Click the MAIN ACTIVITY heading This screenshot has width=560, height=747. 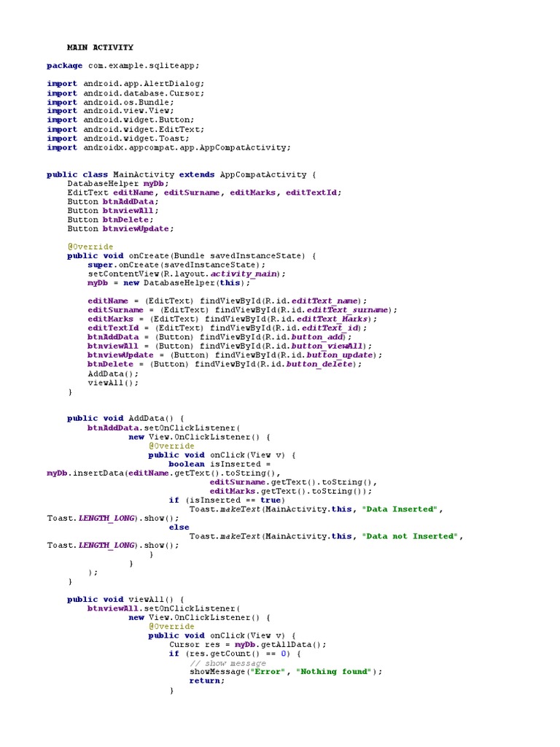coord(100,47)
